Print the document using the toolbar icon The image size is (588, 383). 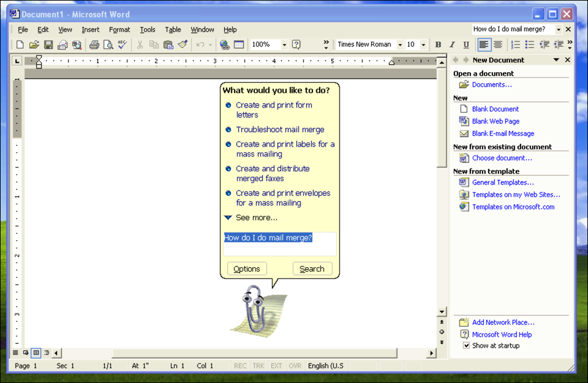(x=96, y=44)
